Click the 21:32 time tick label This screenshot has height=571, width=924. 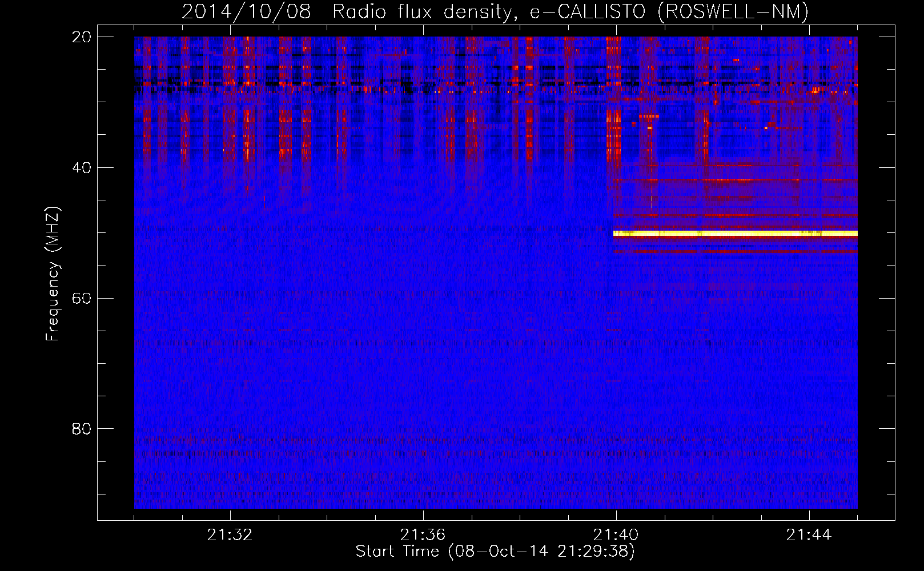[x=230, y=535]
